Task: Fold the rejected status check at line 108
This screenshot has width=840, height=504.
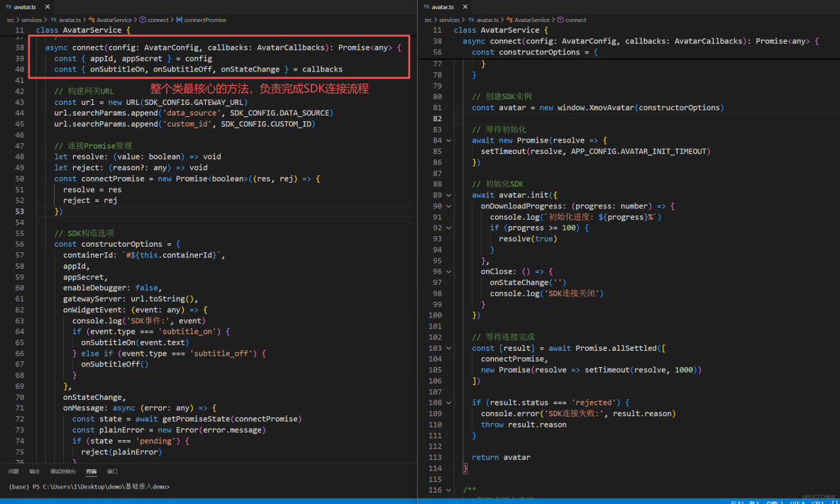Action: click(448, 403)
